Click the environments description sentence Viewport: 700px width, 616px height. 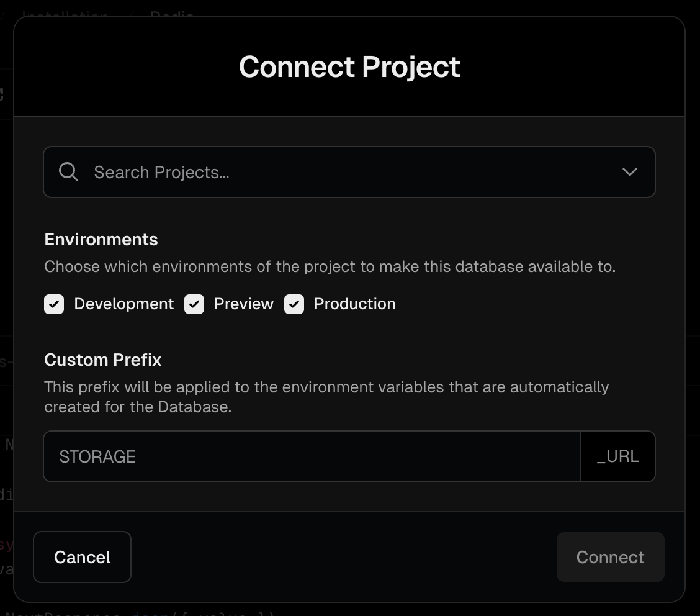[x=330, y=267]
